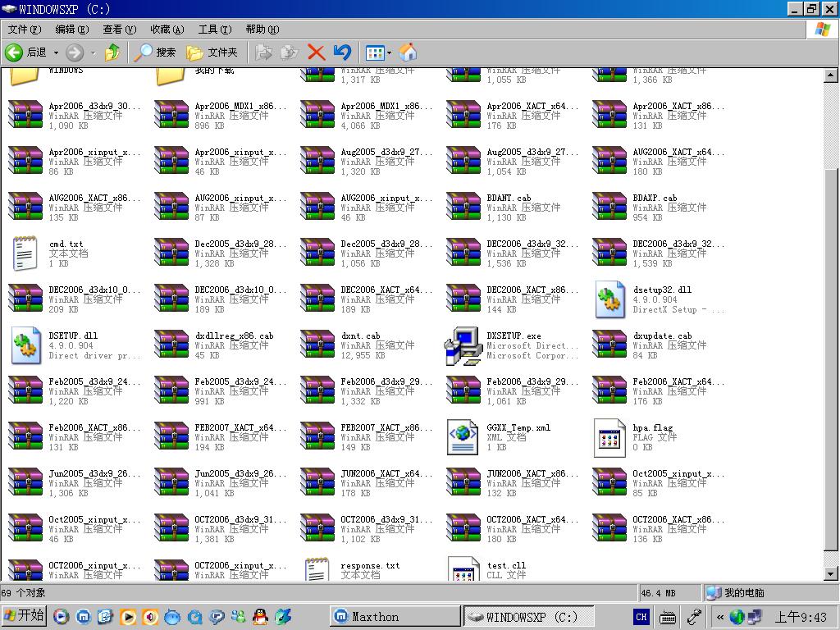Screen dimensions: 840x630
Task: Click the grayed Forward arrow button
Action: coord(75,52)
